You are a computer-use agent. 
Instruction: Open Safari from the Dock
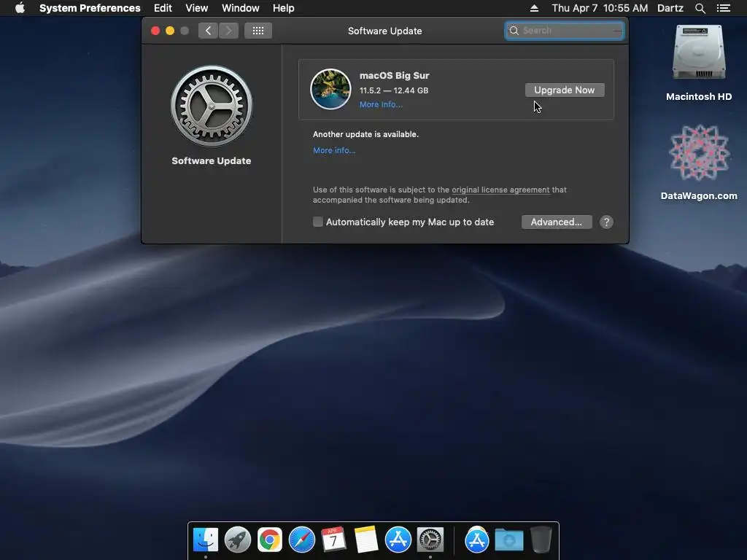(301, 540)
